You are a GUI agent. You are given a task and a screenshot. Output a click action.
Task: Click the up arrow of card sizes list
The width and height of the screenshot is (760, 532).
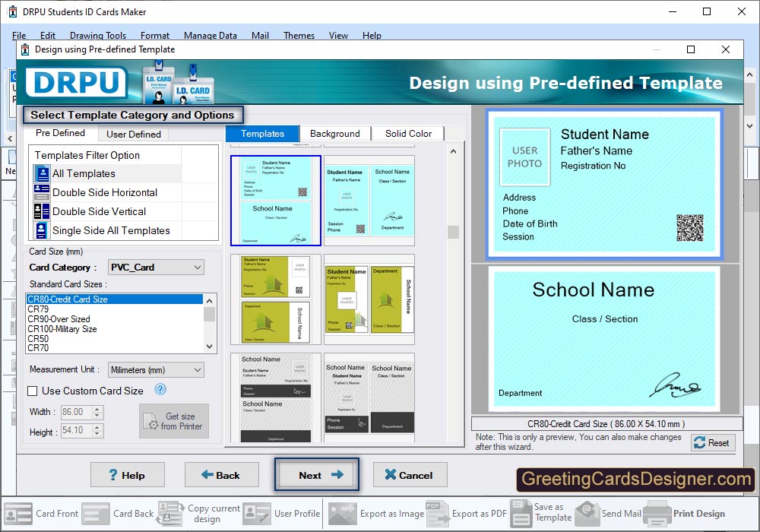pyautogui.click(x=210, y=301)
